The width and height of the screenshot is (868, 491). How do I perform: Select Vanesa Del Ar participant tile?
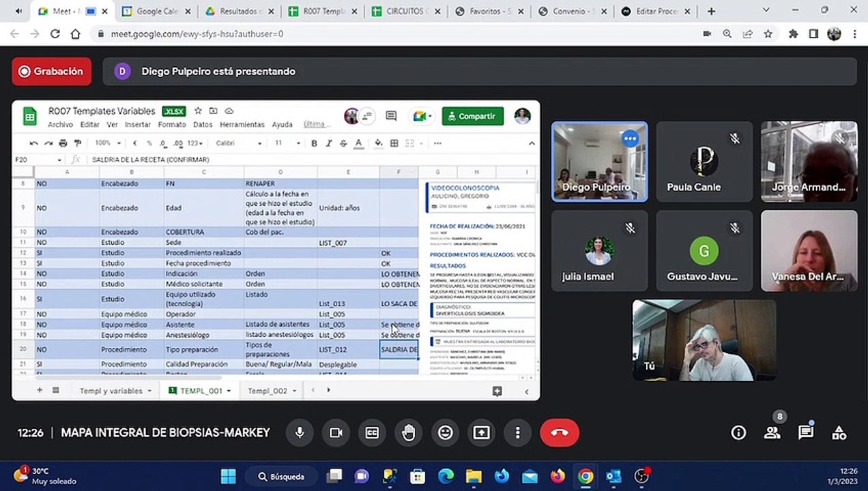tap(809, 251)
